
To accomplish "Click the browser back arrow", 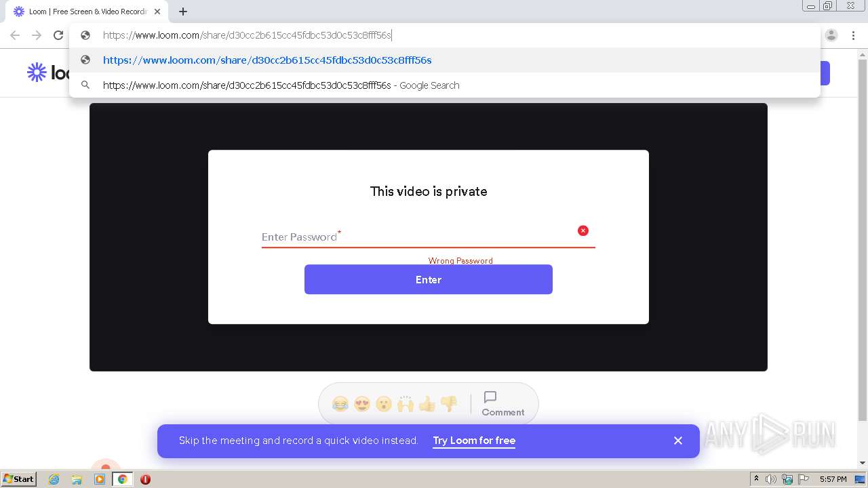I will 15,35.
